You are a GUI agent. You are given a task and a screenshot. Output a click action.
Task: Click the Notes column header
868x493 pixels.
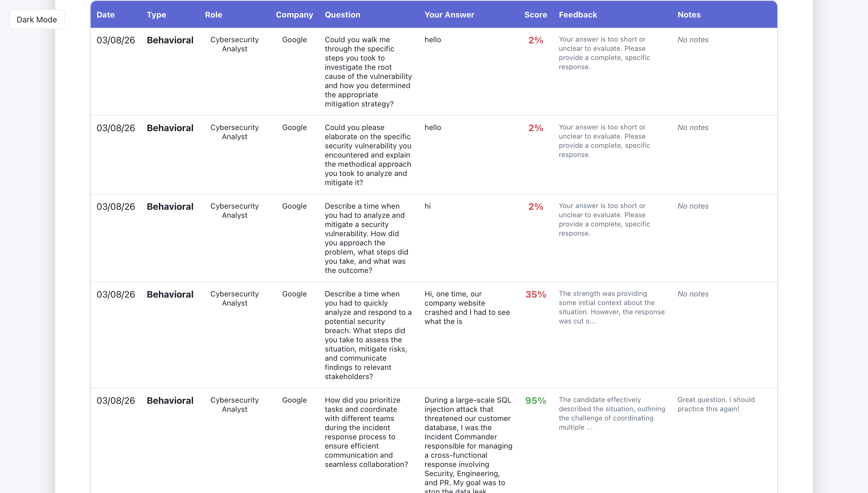[689, 15]
